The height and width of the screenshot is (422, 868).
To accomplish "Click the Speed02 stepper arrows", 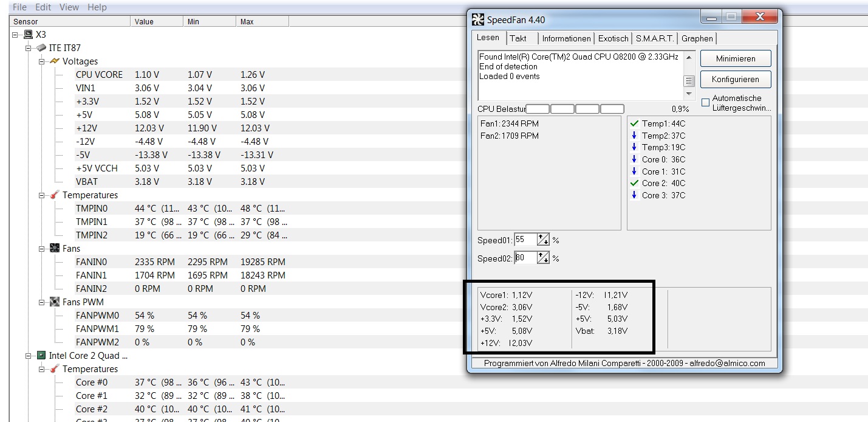I will 544,258.
